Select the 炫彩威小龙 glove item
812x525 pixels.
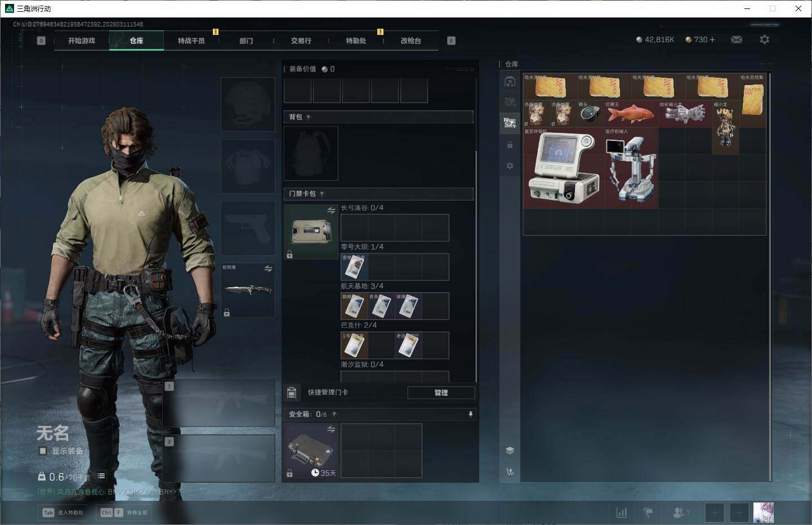[685, 114]
